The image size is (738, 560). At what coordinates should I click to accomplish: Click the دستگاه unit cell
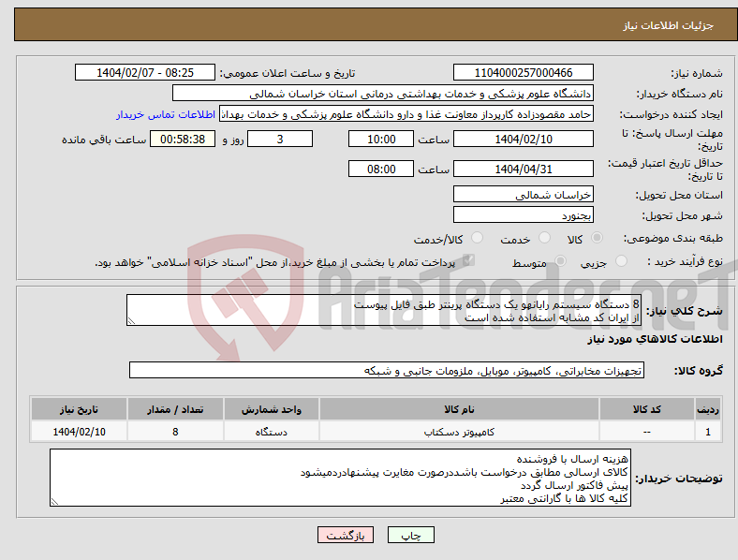click(272, 432)
